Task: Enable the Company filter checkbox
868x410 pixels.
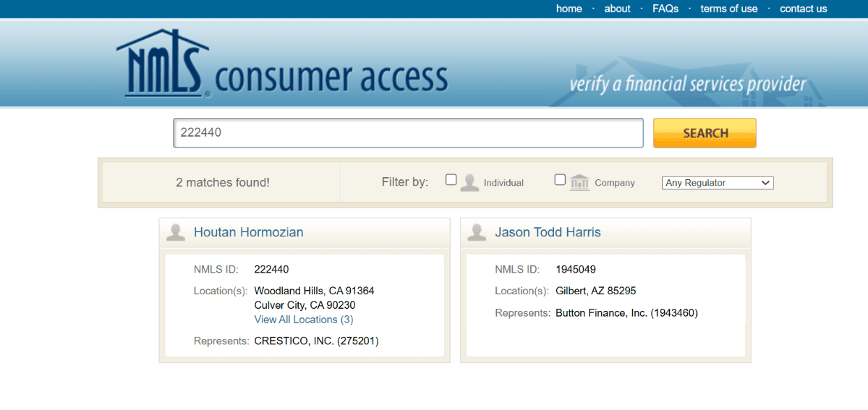Action: (x=560, y=180)
